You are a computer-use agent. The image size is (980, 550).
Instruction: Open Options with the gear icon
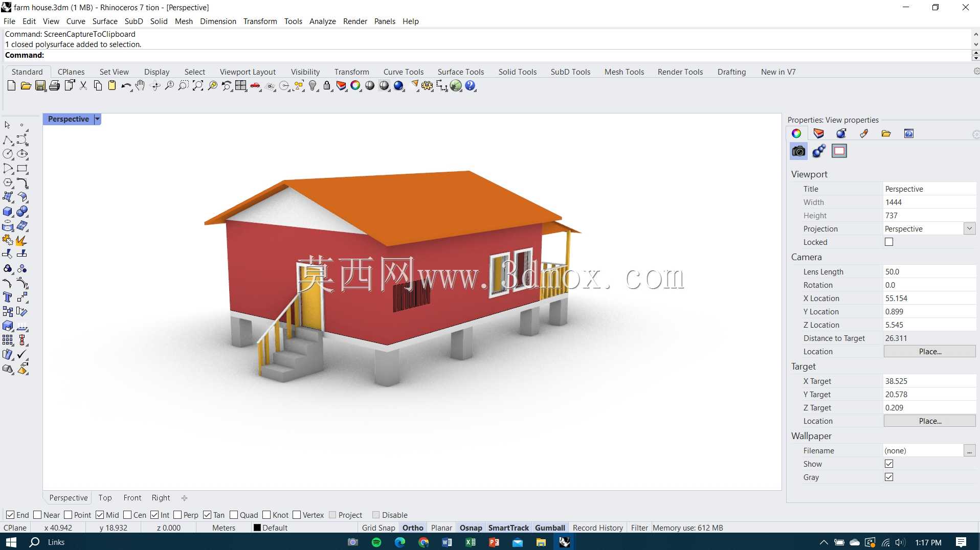[x=427, y=86]
